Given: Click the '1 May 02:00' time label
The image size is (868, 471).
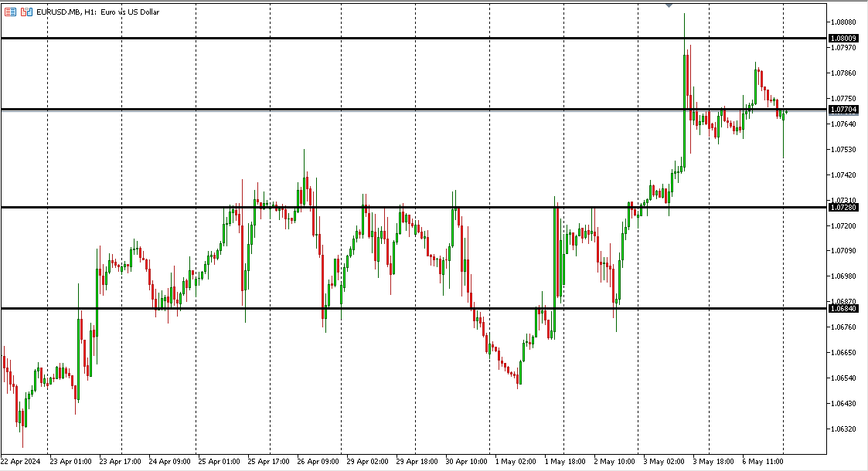Looking at the screenshot, I should coord(516,462).
